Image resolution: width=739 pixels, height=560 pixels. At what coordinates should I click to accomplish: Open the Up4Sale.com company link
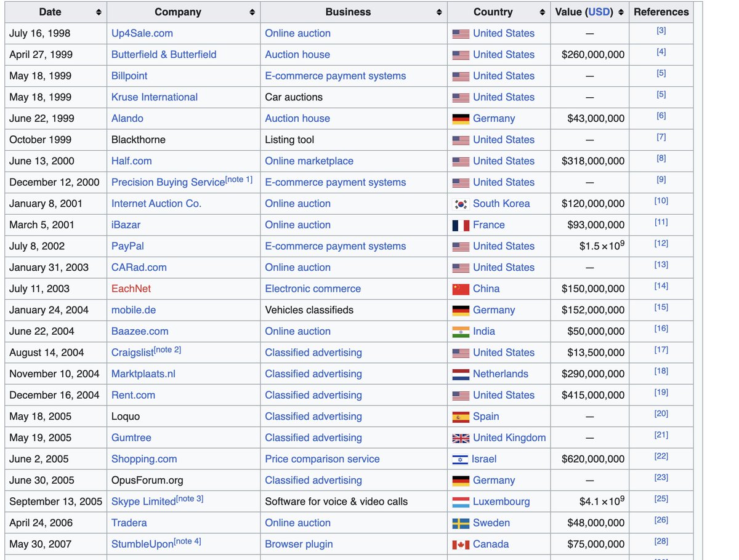[x=142, y=33]
